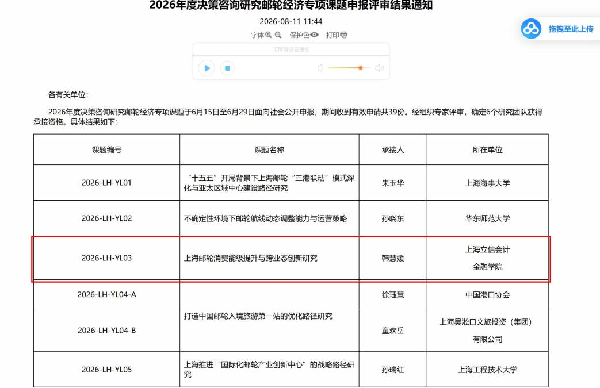Click the 2026-LH-YL05 project code
This screenshot has height=388, width=600.
coord(106,369)
